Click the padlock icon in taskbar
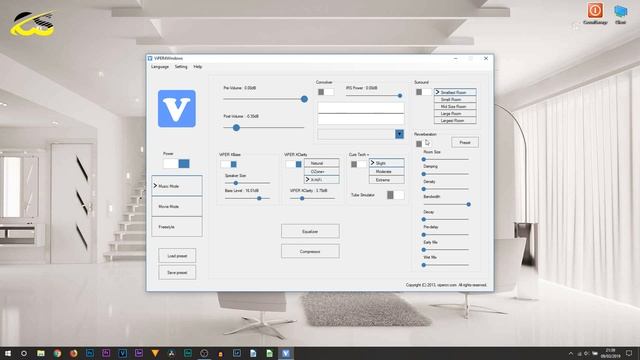 coord(220,353)
